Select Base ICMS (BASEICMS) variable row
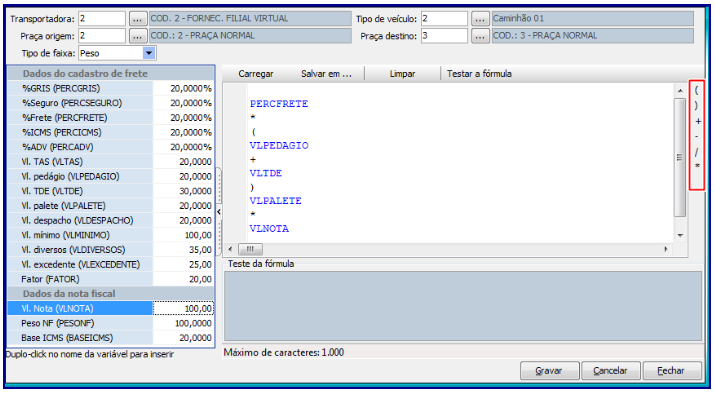715x393 pixels. click(110, 338)
